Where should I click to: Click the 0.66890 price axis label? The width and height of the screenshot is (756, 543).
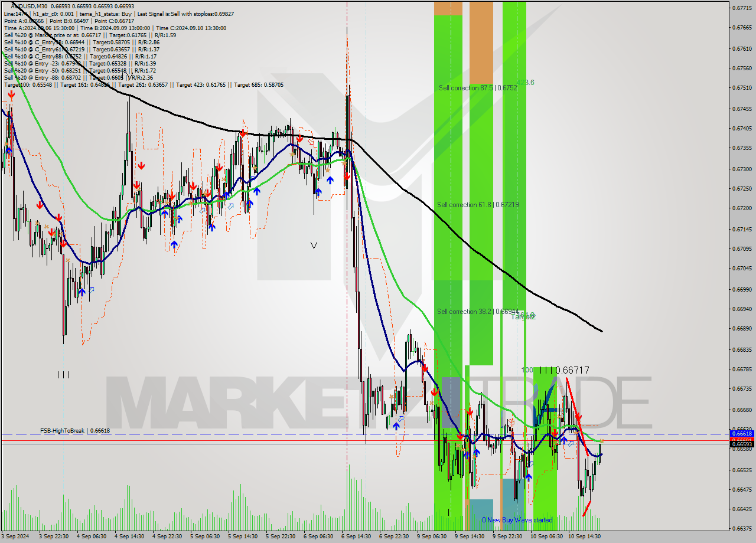pyautogui.click(x=742, y=329)
